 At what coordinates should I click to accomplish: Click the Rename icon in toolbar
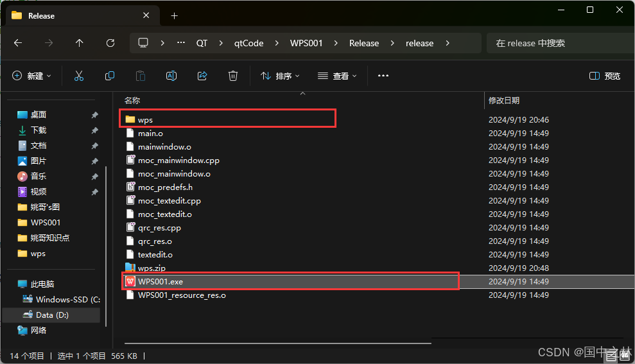(x=171, y=76)
